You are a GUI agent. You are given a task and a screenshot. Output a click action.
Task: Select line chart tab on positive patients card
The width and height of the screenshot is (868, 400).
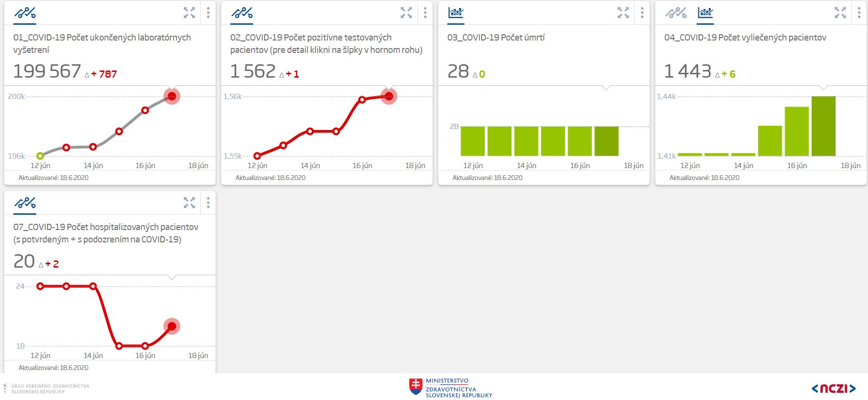tap(242, 13)
